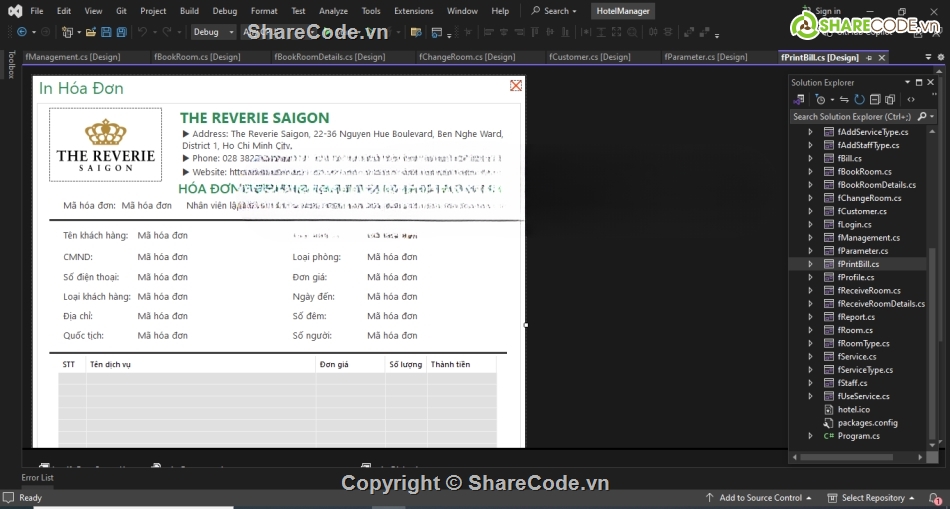
Task: Click the Solution Explorer search magnifier icon
Action: tap(922, 116)
